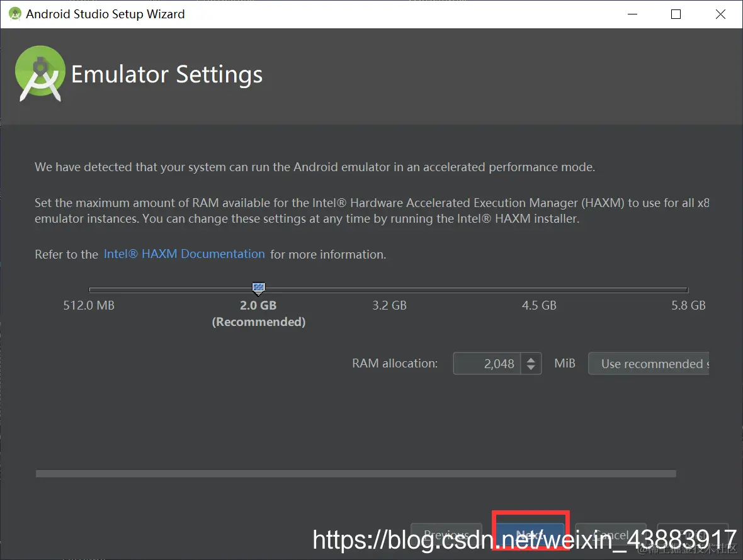Click the horizontal scrollbar at bottom
743x560 pixels.
[356, 474]
